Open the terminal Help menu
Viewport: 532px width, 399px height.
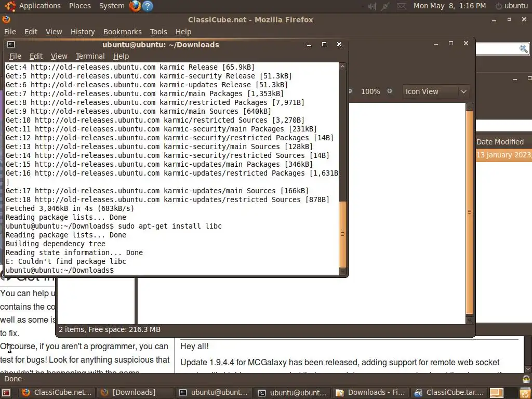pos(121,56)
